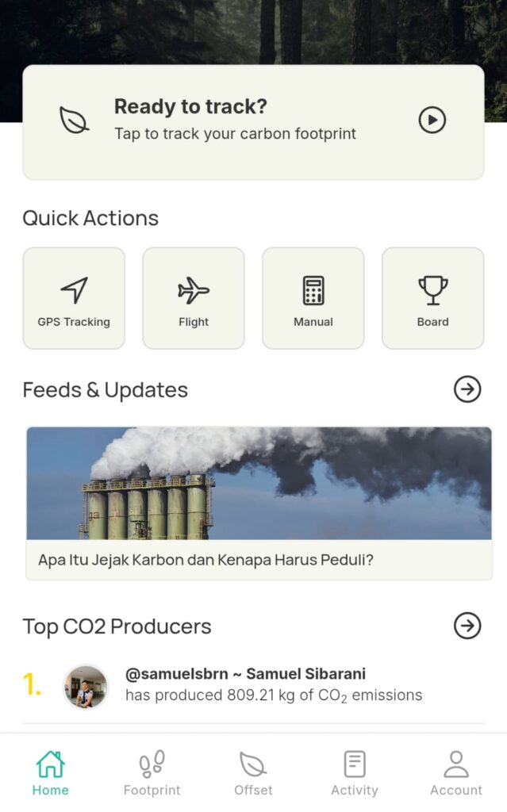Expand Top CO2 Producers with arrow icon

467,626
